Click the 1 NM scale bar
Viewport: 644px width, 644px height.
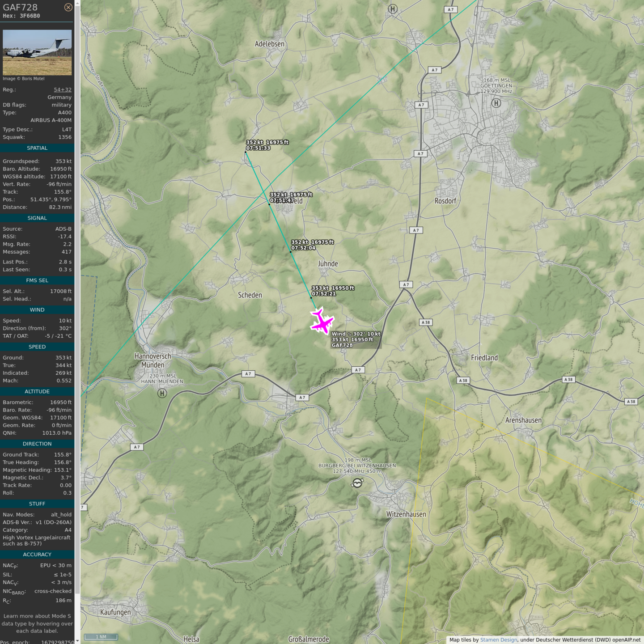click(x=101, y=637)
